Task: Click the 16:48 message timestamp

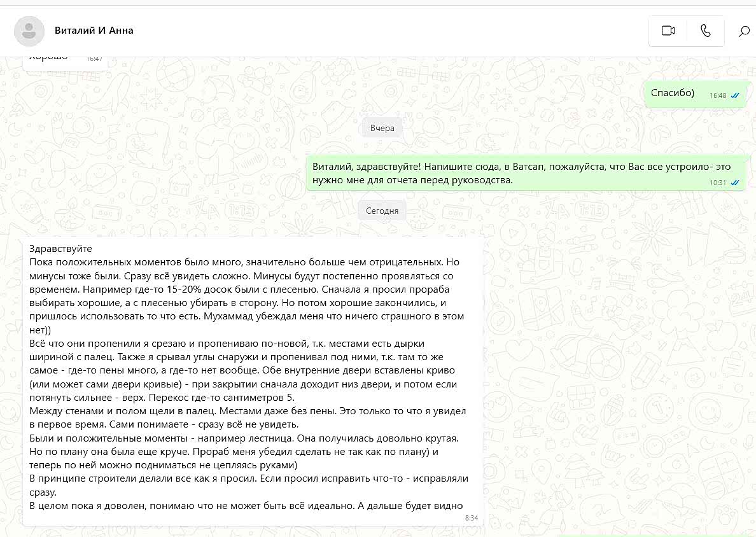Action: tap(718, 95)
